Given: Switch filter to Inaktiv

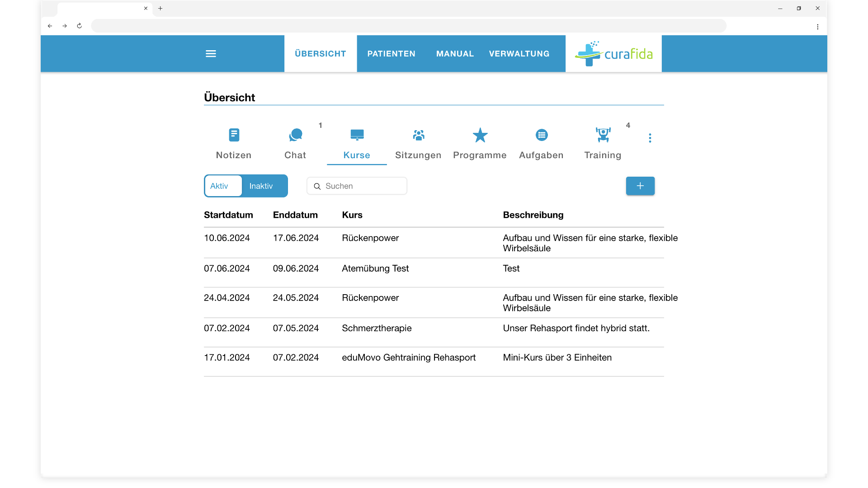Looking at the screenshot, I should 264,186.
